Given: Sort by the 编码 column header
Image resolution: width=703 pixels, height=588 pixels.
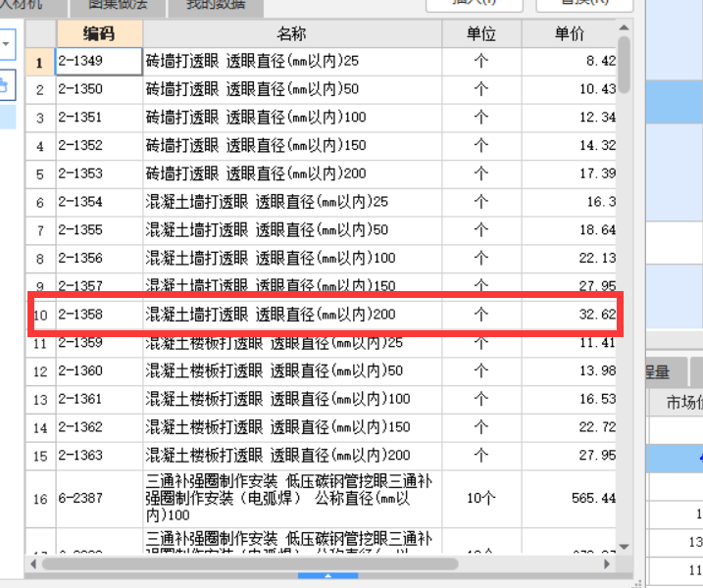Looking at the screenshot, I should [x=100, y=33].
